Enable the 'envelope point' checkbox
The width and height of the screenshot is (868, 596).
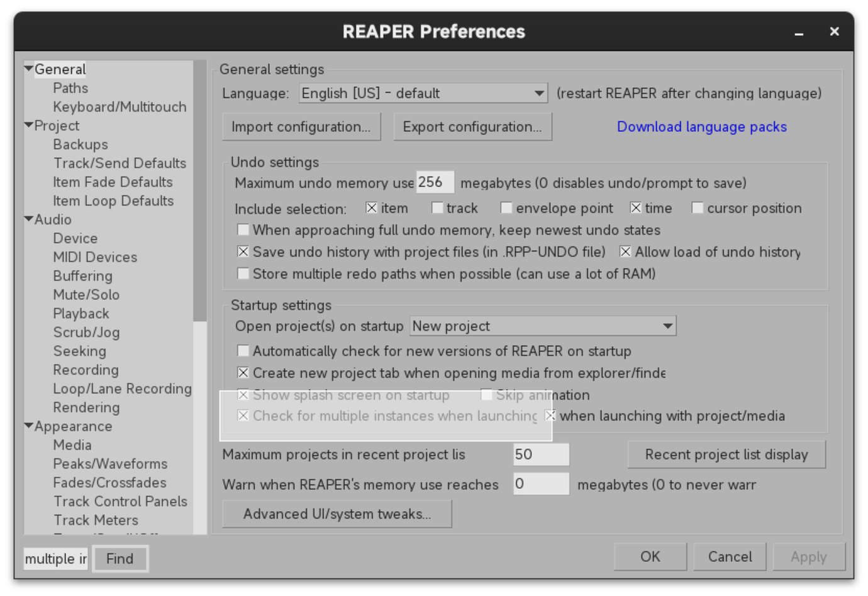click(506, 207)
